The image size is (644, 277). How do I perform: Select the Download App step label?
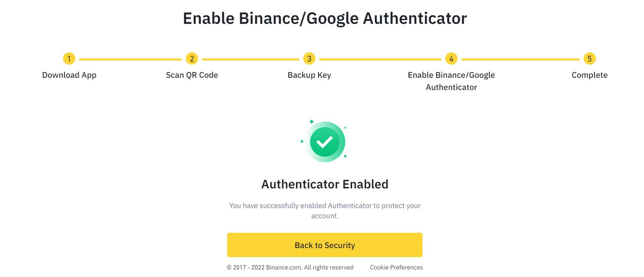[69, 75]
